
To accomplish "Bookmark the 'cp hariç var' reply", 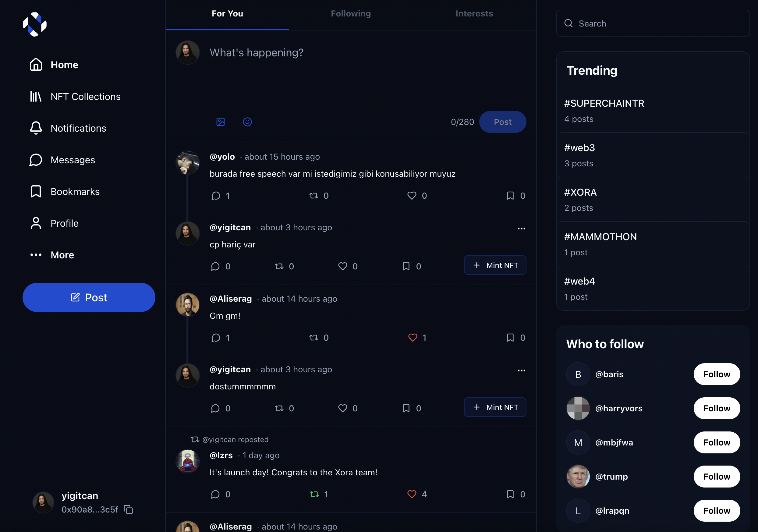I will pos(406,267).
